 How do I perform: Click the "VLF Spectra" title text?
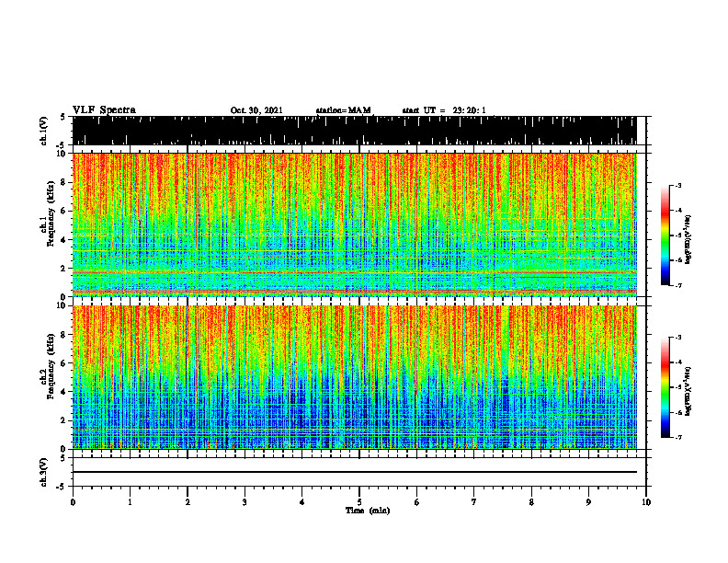pos(104,109)
